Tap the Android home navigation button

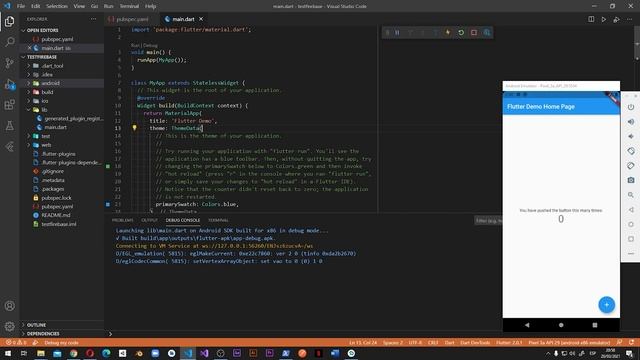coord(561,325)
